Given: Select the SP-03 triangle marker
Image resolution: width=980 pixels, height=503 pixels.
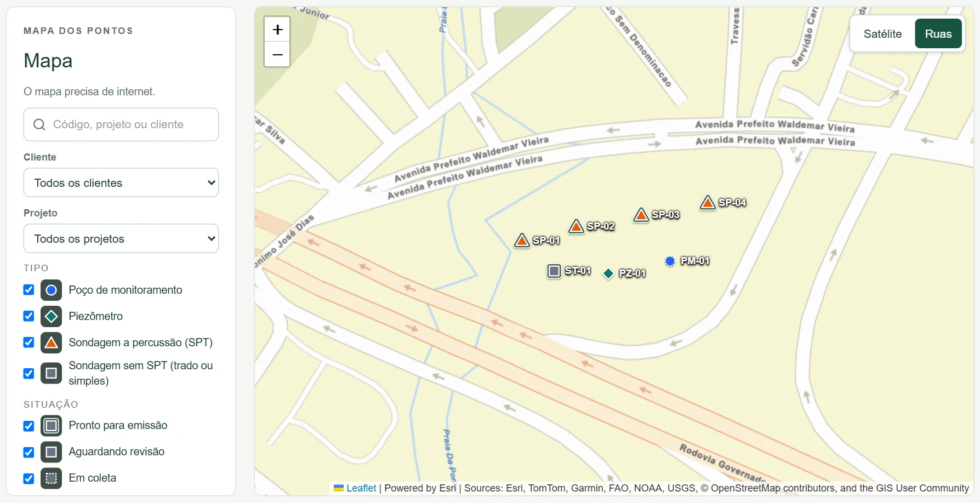Looking at the screenshot, I should pos(641,214).
